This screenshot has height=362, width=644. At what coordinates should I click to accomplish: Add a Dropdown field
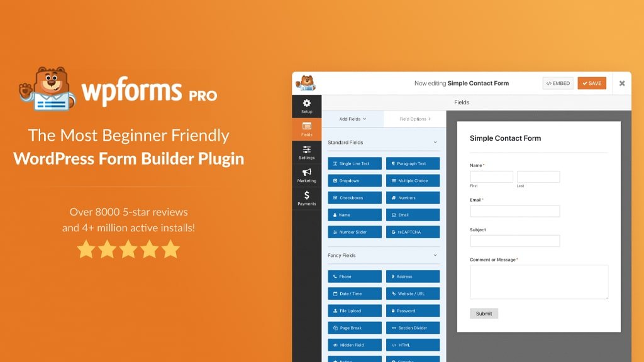tap(355, 180)
